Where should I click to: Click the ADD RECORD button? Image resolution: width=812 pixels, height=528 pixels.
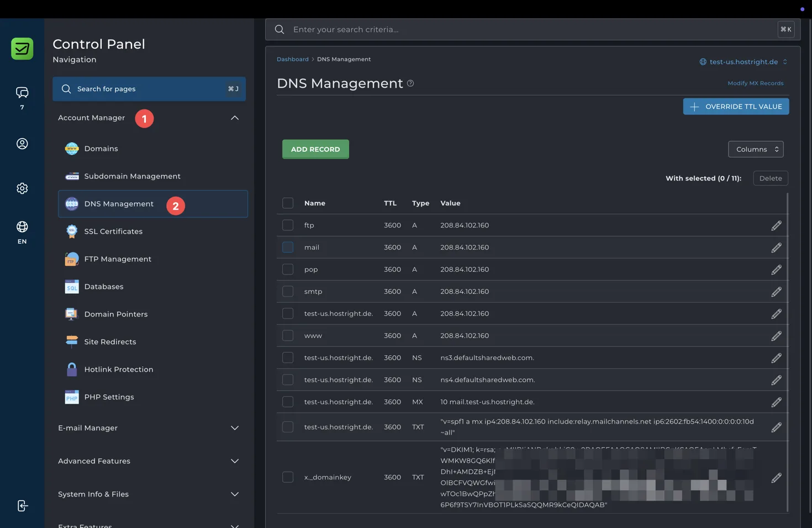point(315,149)
